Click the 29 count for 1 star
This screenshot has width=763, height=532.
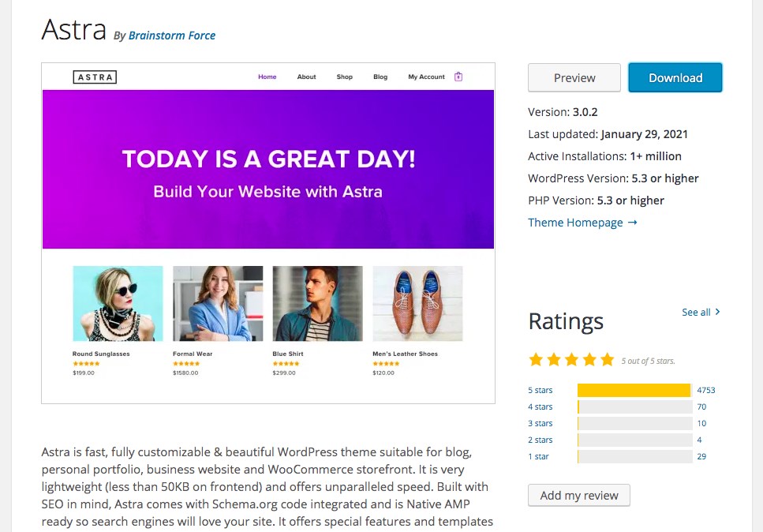click(701, 456)
